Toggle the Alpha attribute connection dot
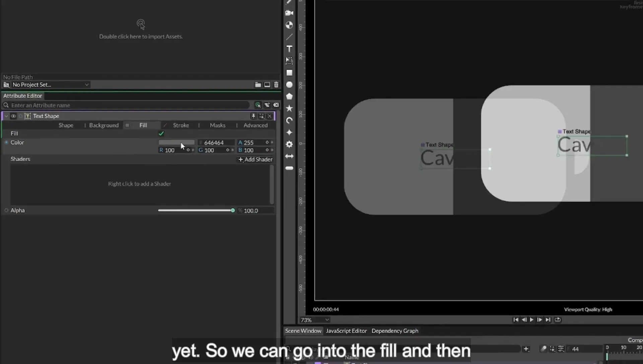643x364 pixels. (x=6, y=210)
